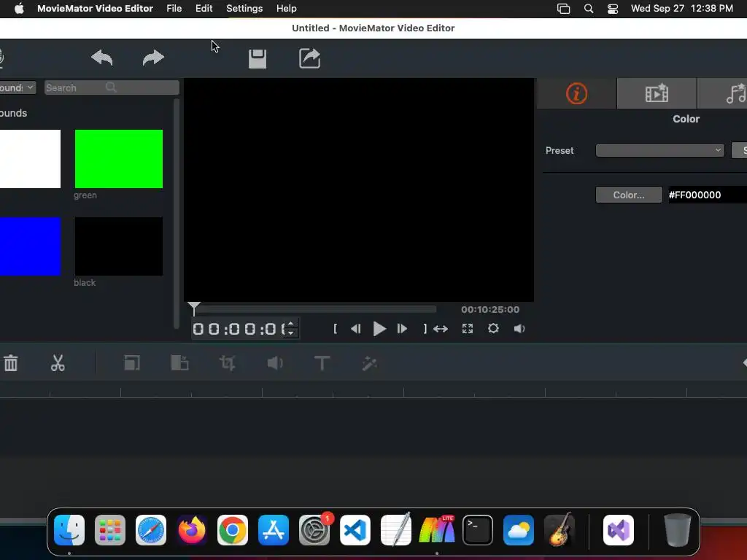Launch Firefox from the Dock
The height and width of the screenshot is (560, 747).
pos(192,530)
